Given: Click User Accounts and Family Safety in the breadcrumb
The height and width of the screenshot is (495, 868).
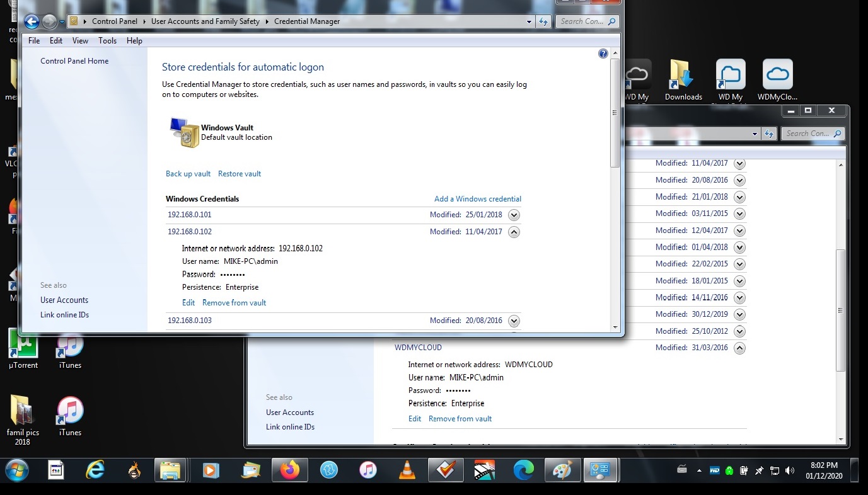Looking at the screenshot, I should click(205, 21).
